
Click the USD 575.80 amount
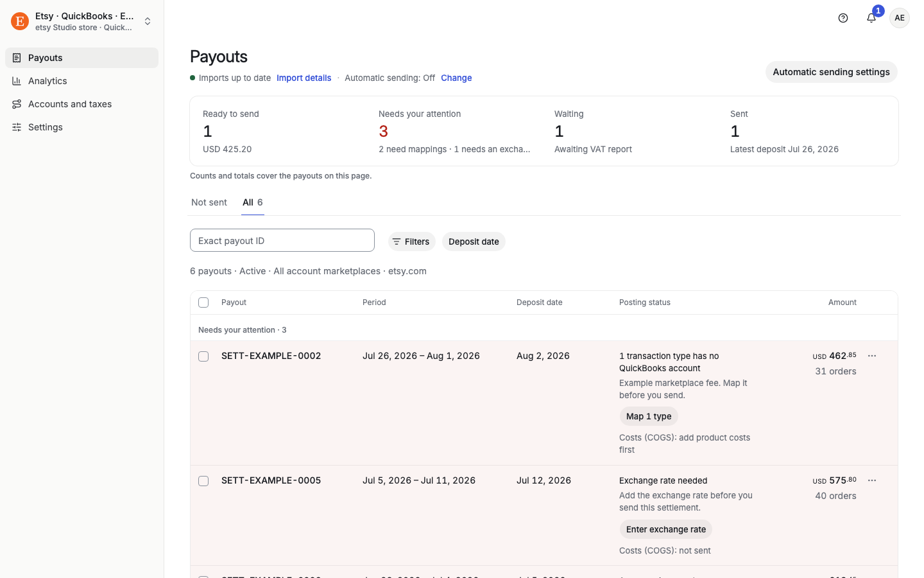pos(835,480)
